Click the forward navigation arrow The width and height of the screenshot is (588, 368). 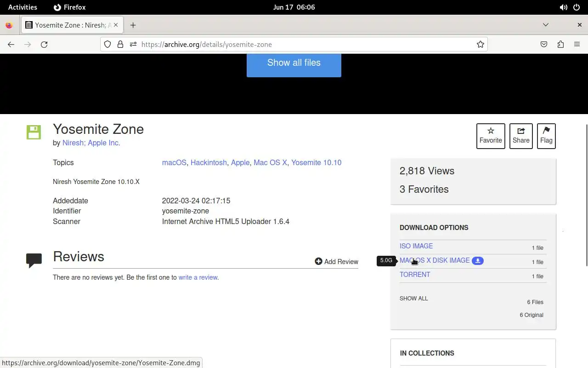[28, 44]
